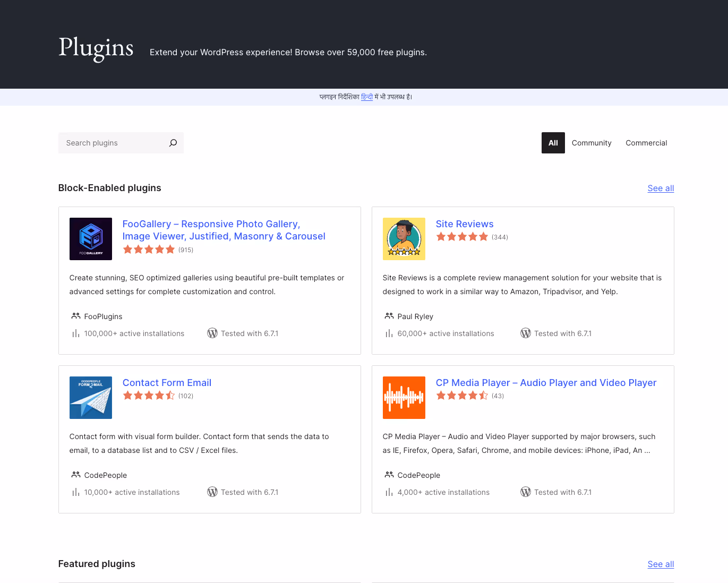Click the FooGallery description text
728x583 pixels.
[207, 285]
